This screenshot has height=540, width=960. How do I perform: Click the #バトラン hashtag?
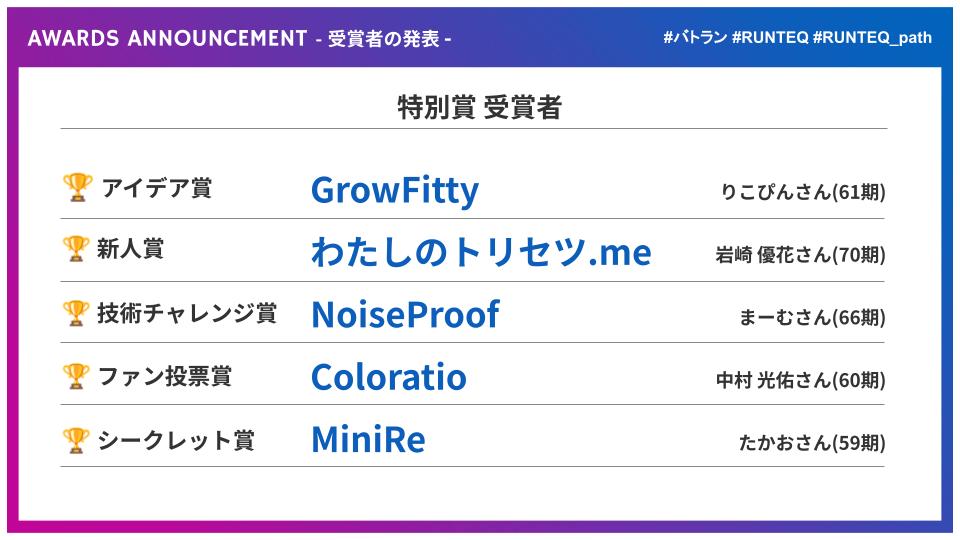696,37
